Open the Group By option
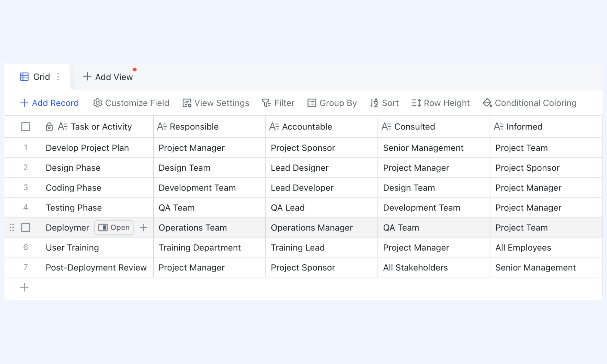607x364 pixels. click(332, 103)
